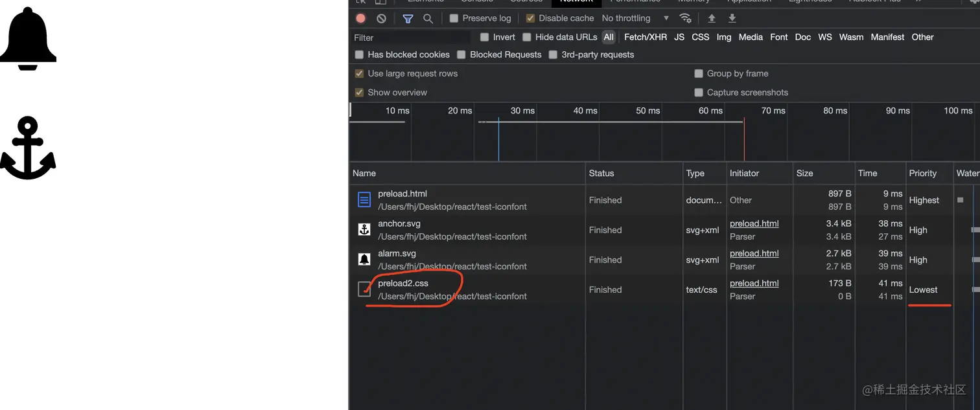Screen dimensions: 980x410
Task: Click the bell icon on page
Action: [28, 38]
